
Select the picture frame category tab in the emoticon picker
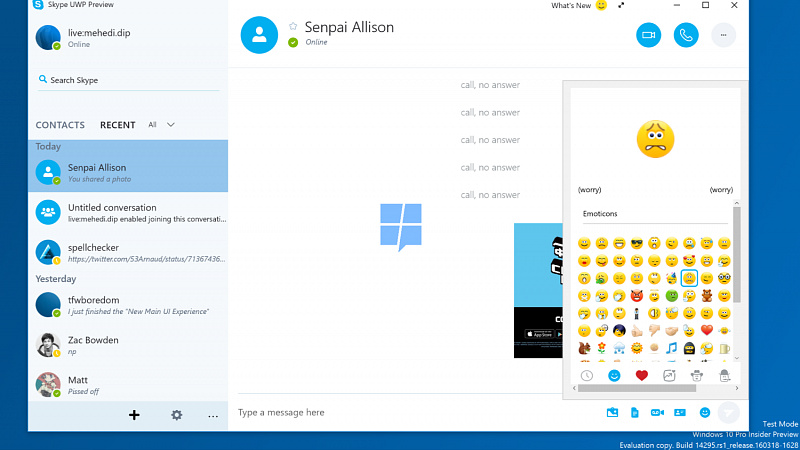pyautogui.click(x=669, y=376)
